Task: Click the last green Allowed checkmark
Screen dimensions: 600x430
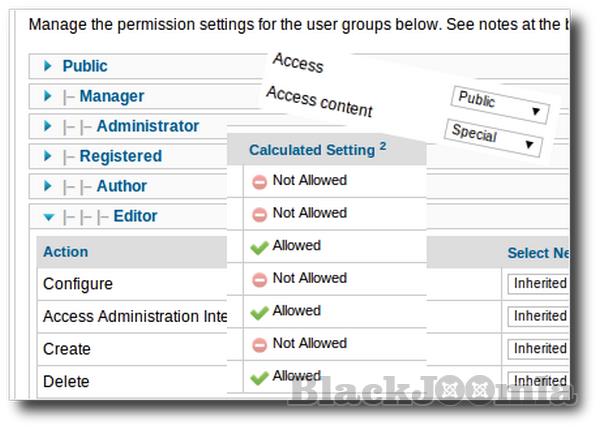Action: pyautogui.click(x=259, y=377)
